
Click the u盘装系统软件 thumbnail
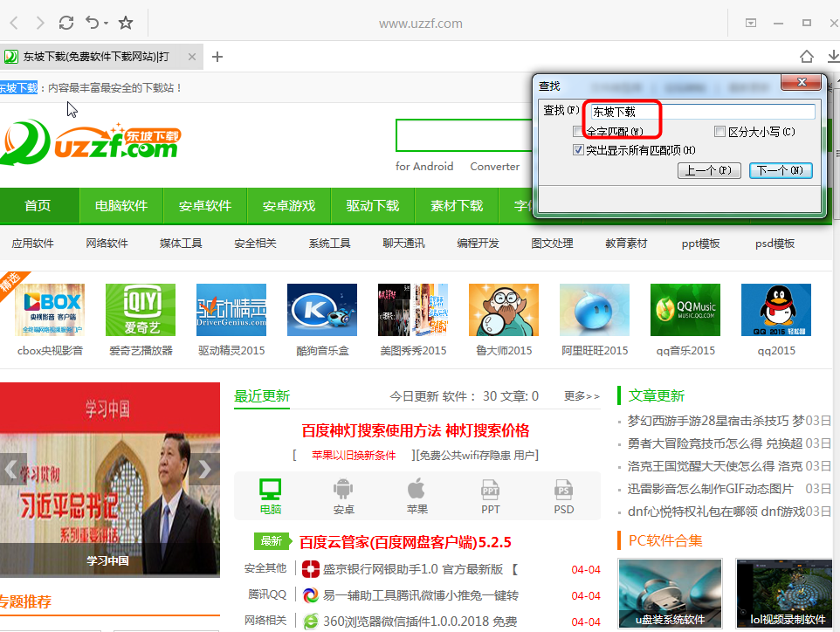pyautogui.click(x=671, y=593)
